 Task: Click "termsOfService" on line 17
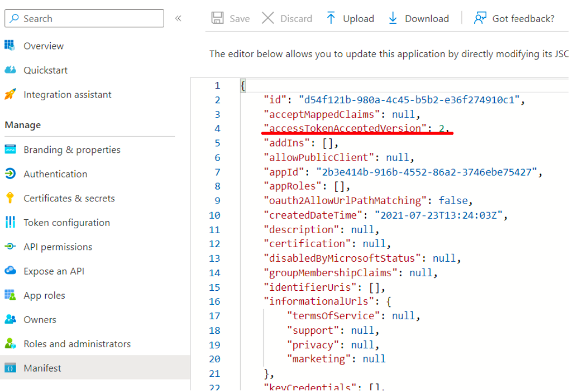point(333,316)
